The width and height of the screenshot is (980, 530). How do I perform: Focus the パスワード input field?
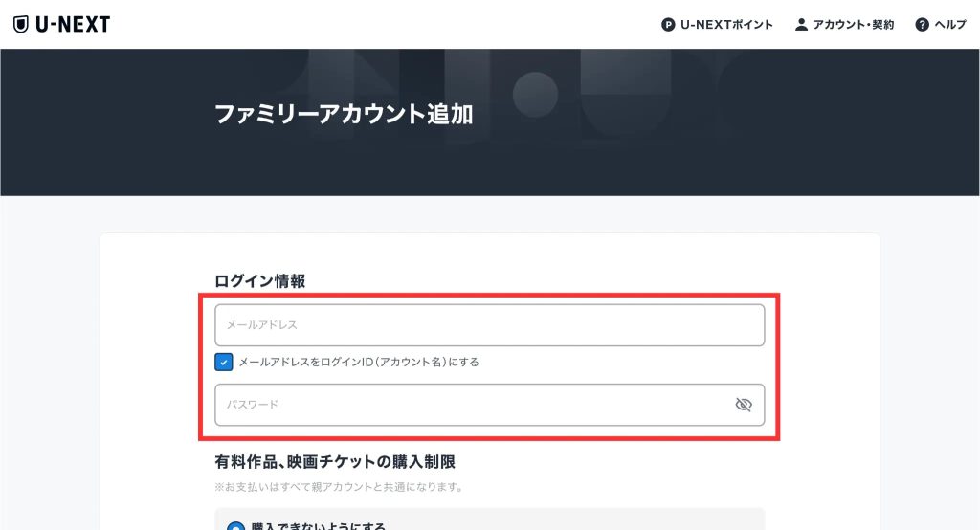[x=469, y=405]
